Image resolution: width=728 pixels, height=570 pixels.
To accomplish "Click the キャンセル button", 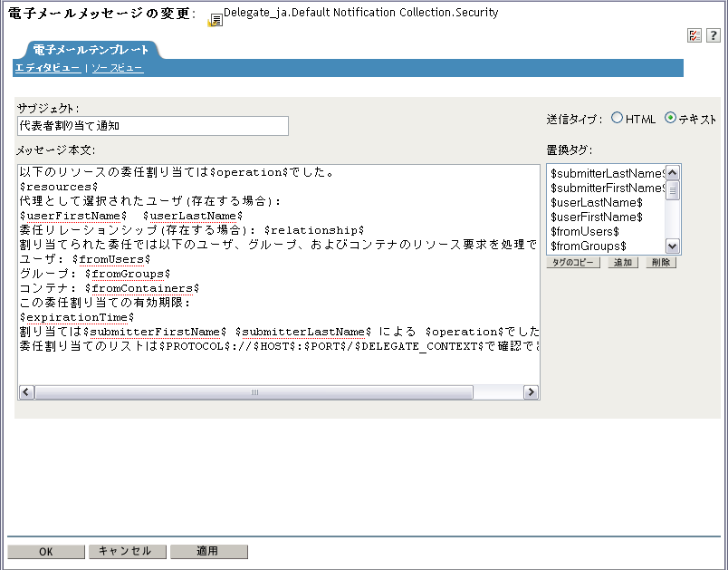I will (127, 551).
